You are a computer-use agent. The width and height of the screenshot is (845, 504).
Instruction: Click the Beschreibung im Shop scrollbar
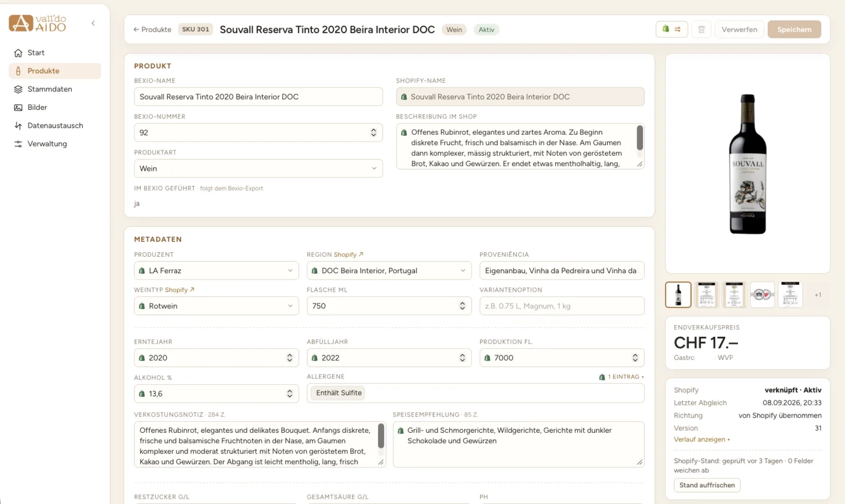click(x=640, y=138)
